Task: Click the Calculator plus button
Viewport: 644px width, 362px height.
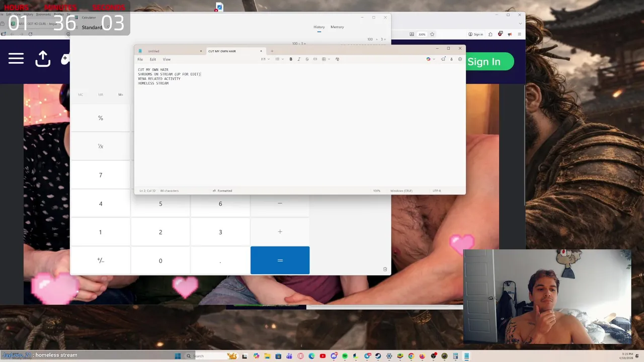Action: click(280, 232)
